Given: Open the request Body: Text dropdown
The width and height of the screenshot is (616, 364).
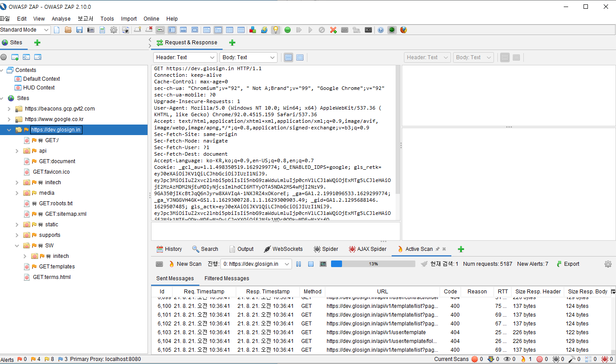Looking at the screenshot, I should click(x=249, y=57).
